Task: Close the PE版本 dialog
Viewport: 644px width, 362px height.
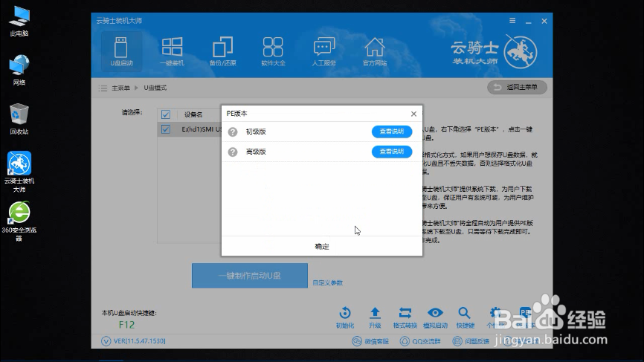Action: coord(413,114)
